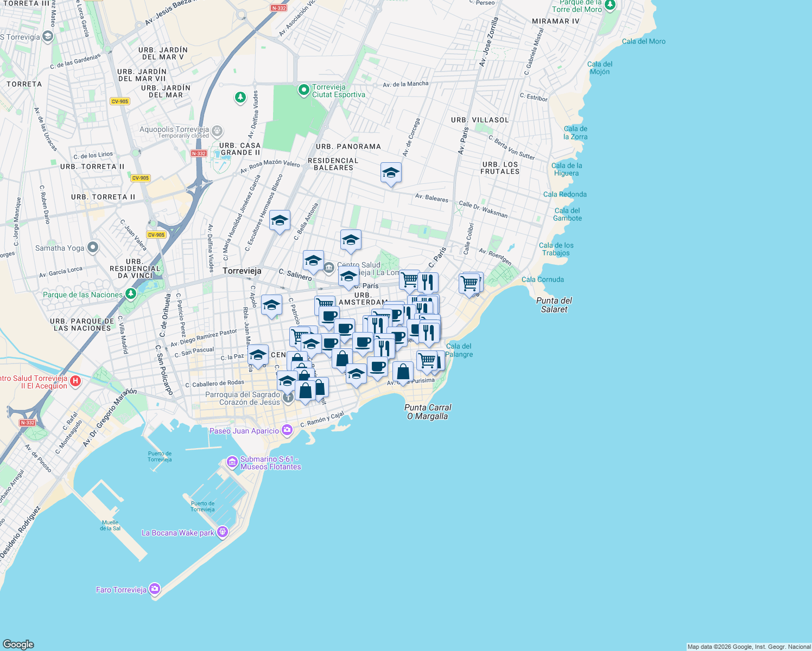812x651 pixels.
Task: Click the shopping cart marker near Cala Cornuda
Action: (470, 282)
